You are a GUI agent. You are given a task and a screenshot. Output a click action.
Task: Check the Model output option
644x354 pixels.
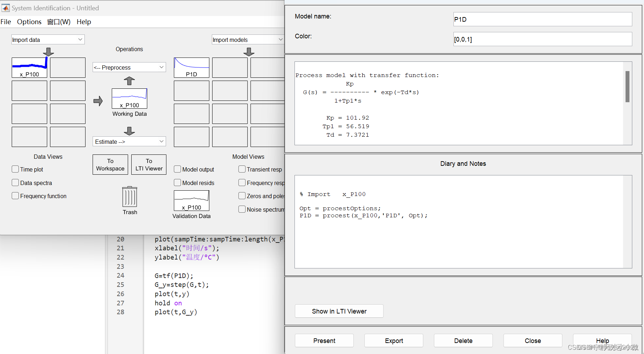[x=177, y=169]
